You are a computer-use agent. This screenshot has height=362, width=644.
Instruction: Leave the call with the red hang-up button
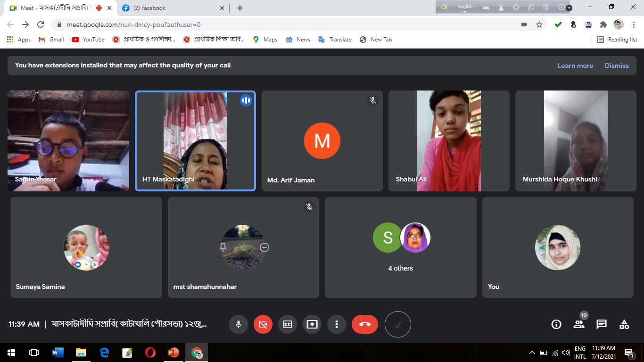click(365, 324)
